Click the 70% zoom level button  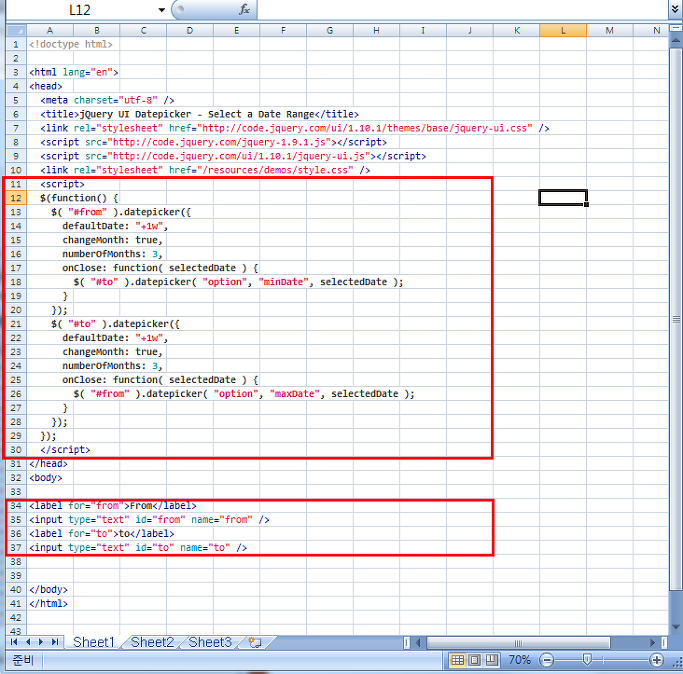click(519, 660)
